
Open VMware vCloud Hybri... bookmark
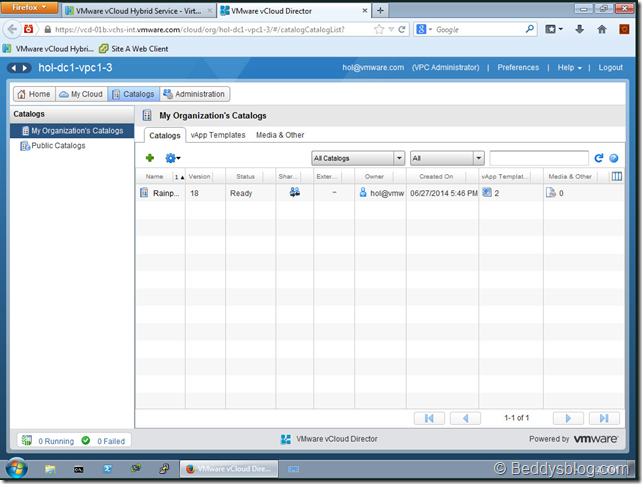[x=48, y=49]
